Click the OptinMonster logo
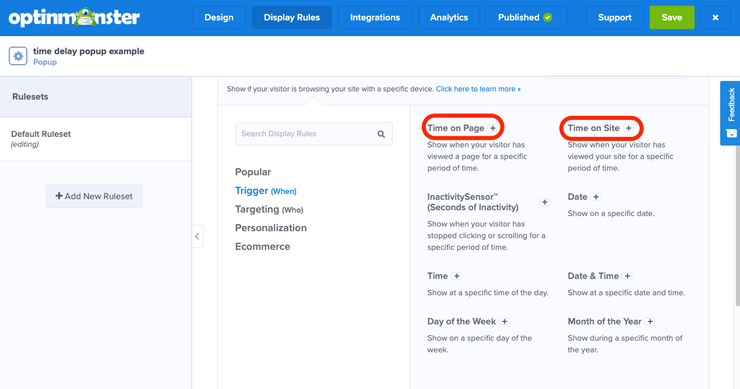 click(x=74, y=17)
